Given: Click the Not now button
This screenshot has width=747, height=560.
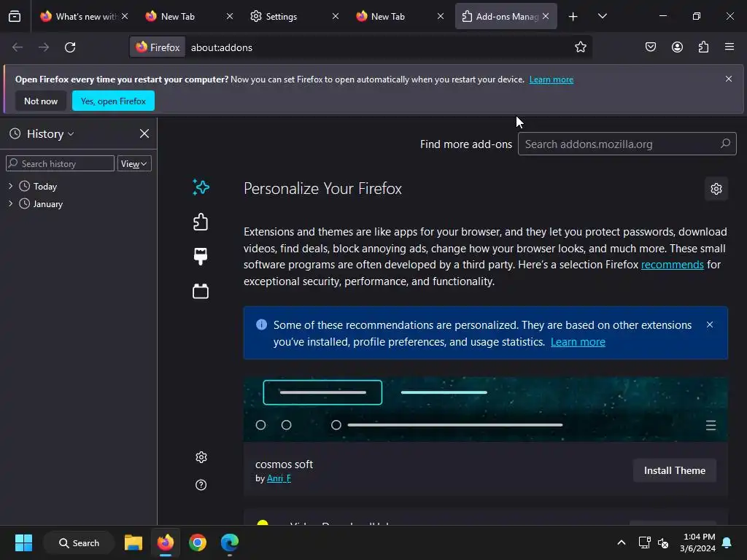Looking at the screenshot, I should [x=41, y=101].
